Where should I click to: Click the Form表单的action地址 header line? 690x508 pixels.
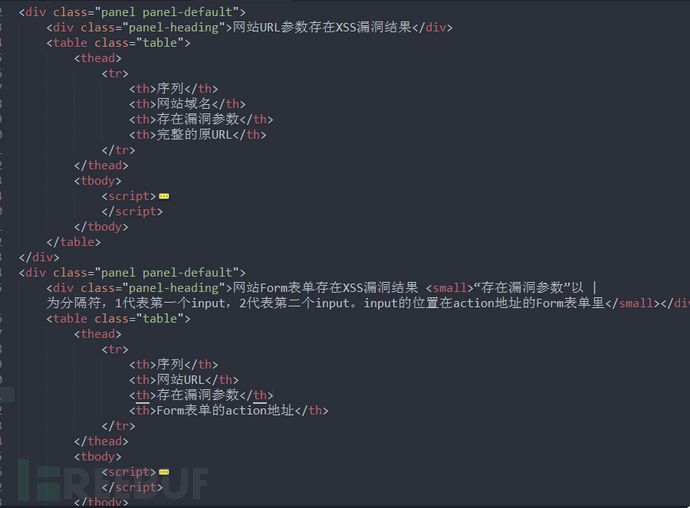228,410
